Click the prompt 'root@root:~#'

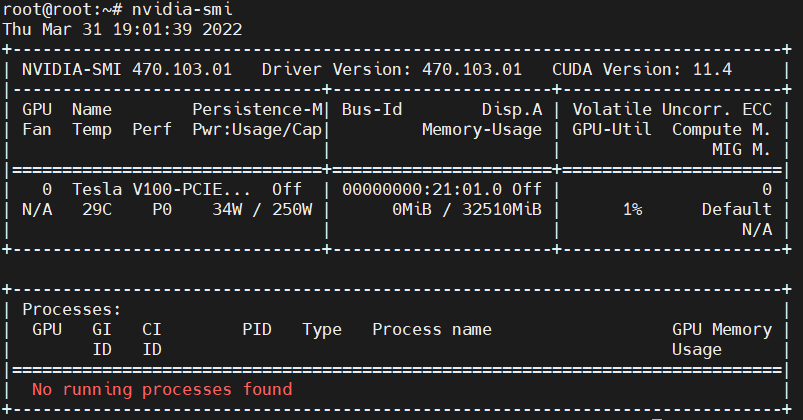[x=62, y=9]
